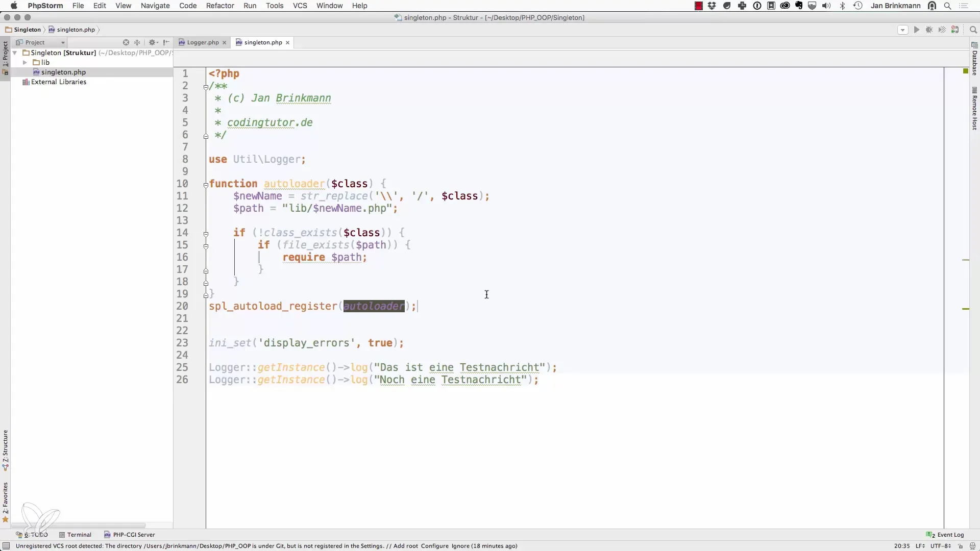This screenshot has height=551, width=980.
Task: Click the Time Machine menu bar icon
Action: tap(858, 6)
